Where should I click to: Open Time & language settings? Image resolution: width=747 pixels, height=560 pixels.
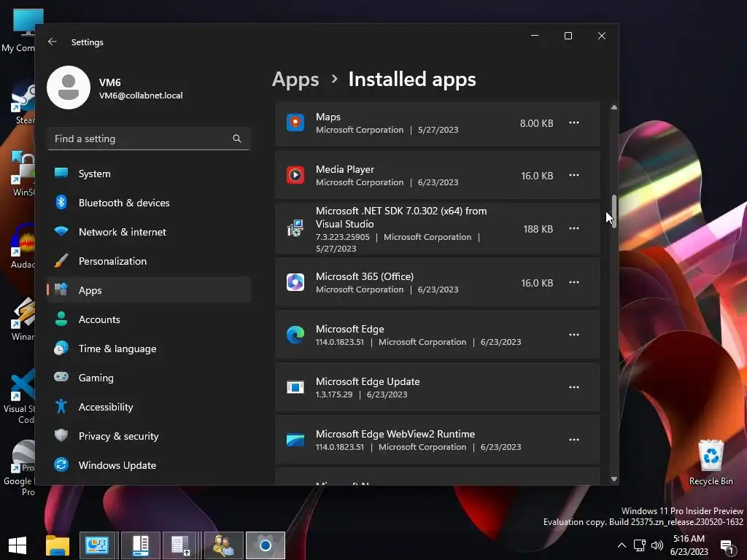149,348
